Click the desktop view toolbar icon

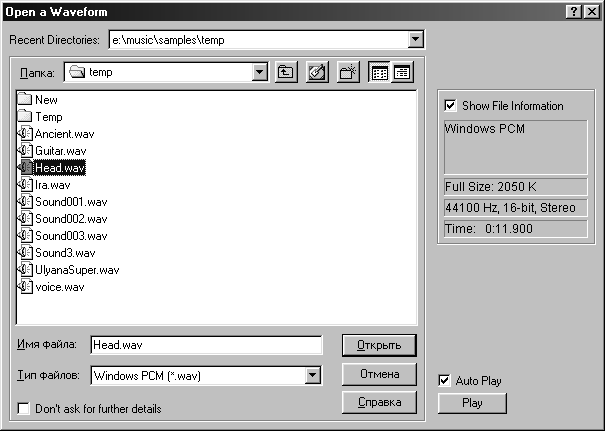[317, 72]
